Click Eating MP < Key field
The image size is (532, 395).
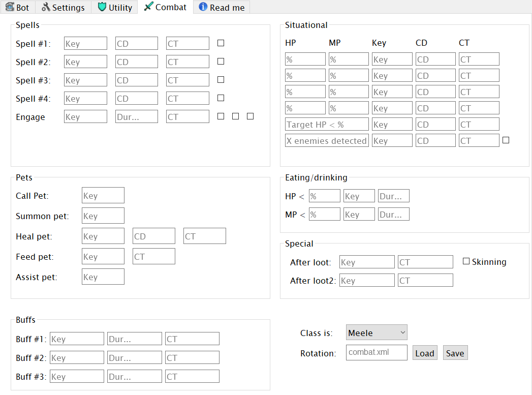pyautogui.click(x=359, y=214)
